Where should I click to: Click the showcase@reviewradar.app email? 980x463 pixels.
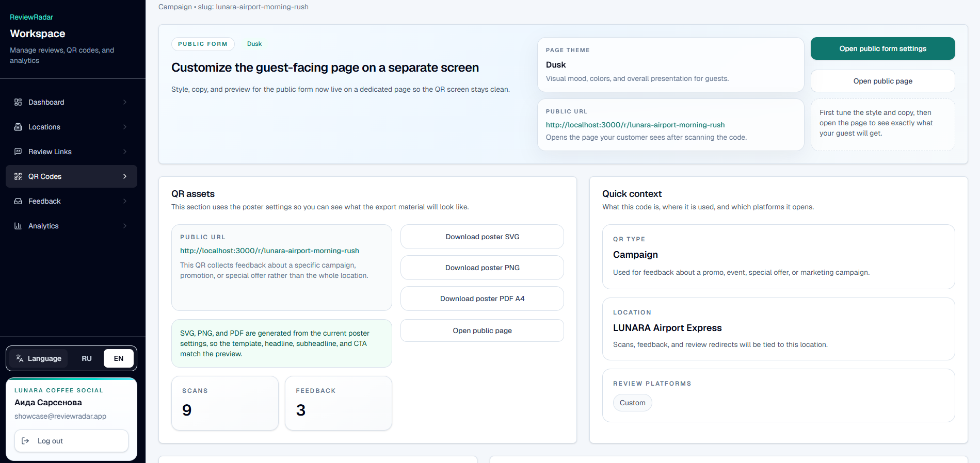[60, 416]
